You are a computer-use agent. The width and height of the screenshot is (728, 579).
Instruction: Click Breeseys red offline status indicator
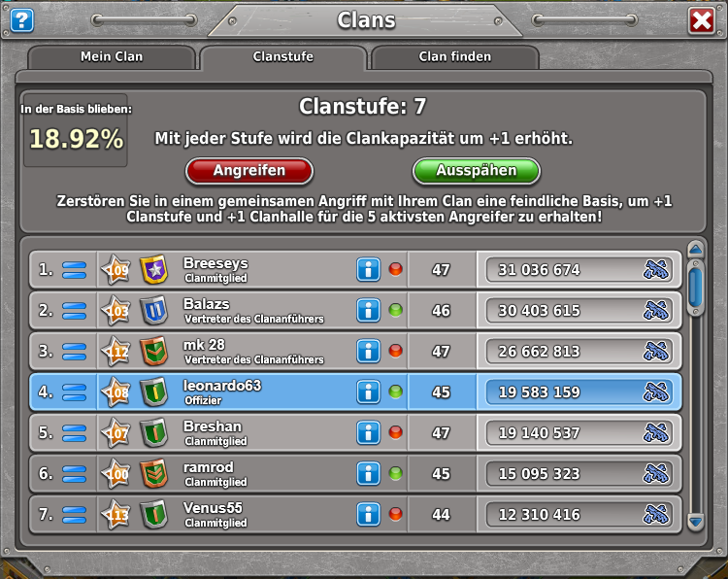tap(396, 269)
